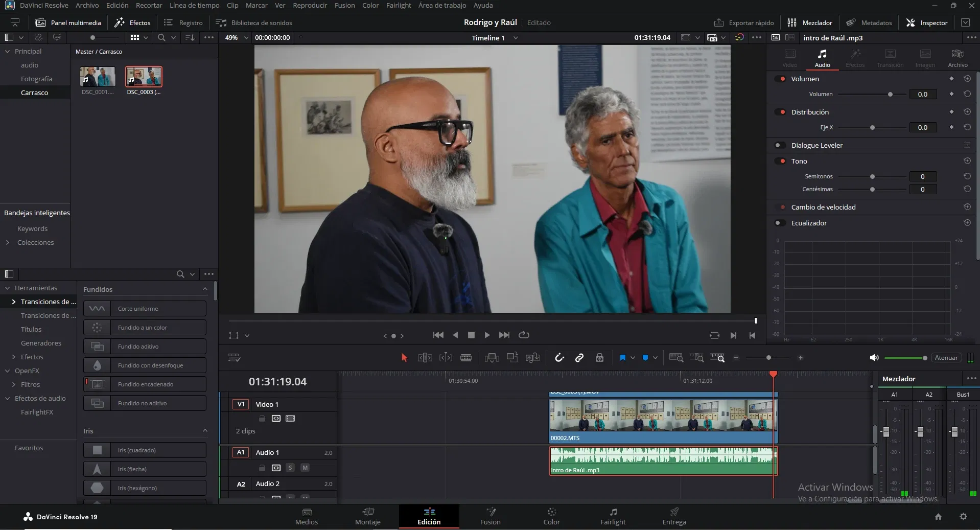Add a blue flag to clip
980x530 pixels.
pyautogui.click(x=622, y=358)
